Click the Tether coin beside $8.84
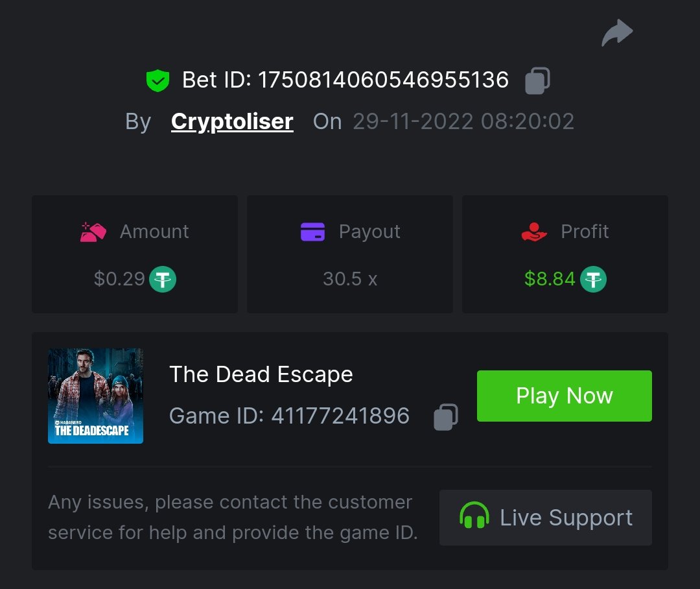The height and width of the screenshot is (589, 700). pyautogui.click(x=593, y=280)
